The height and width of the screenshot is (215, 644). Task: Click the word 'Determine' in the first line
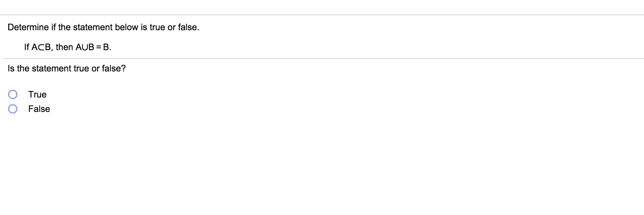tap(28, 27)
